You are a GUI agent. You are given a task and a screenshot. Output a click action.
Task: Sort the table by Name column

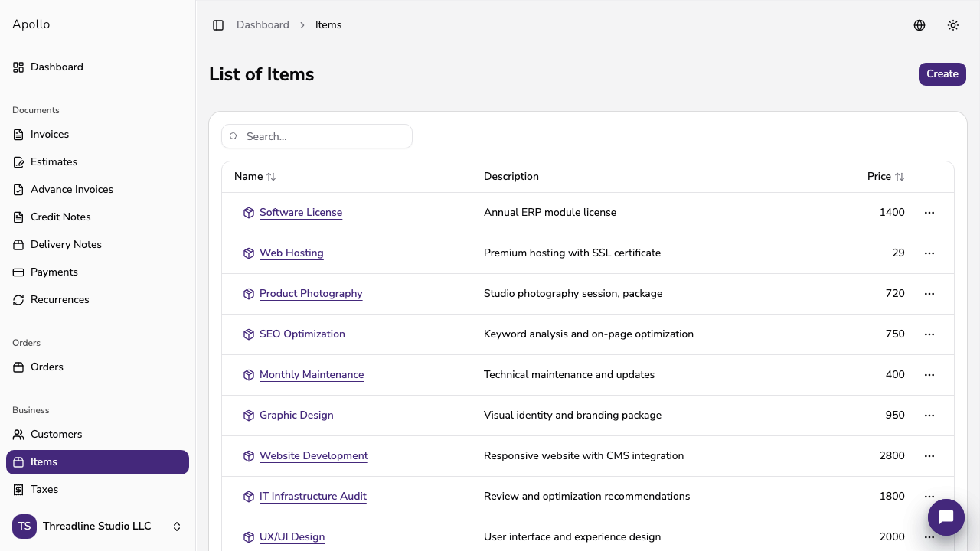[255, 177]
